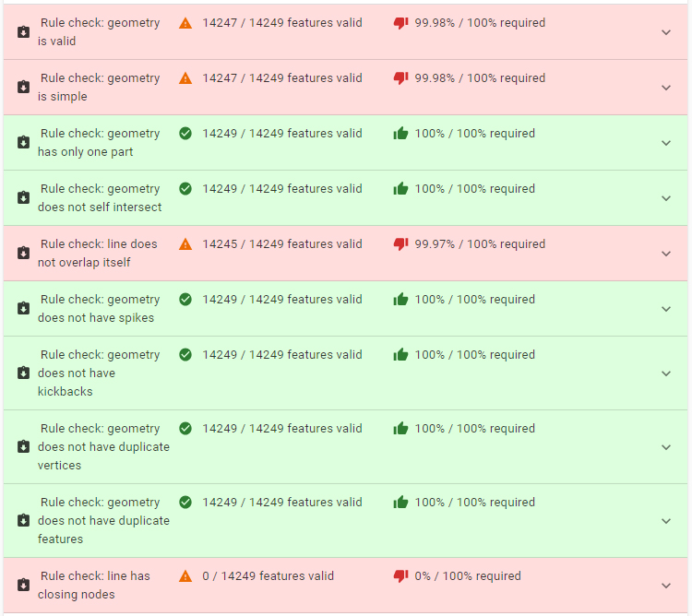Click thumbs-up icon on 'does not have duplicate vertices'
The height and width of the screenshot is (616, 692).
tap(400, 429)
